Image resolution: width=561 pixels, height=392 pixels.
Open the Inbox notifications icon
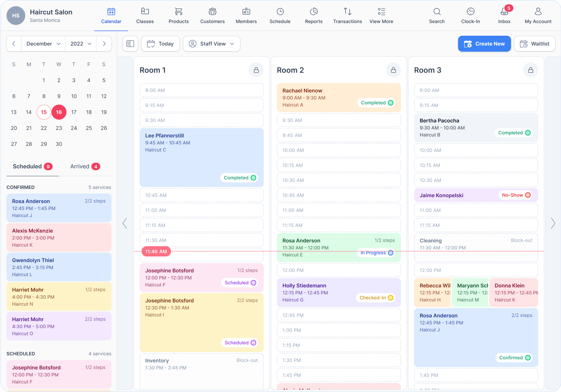[504, 12]
